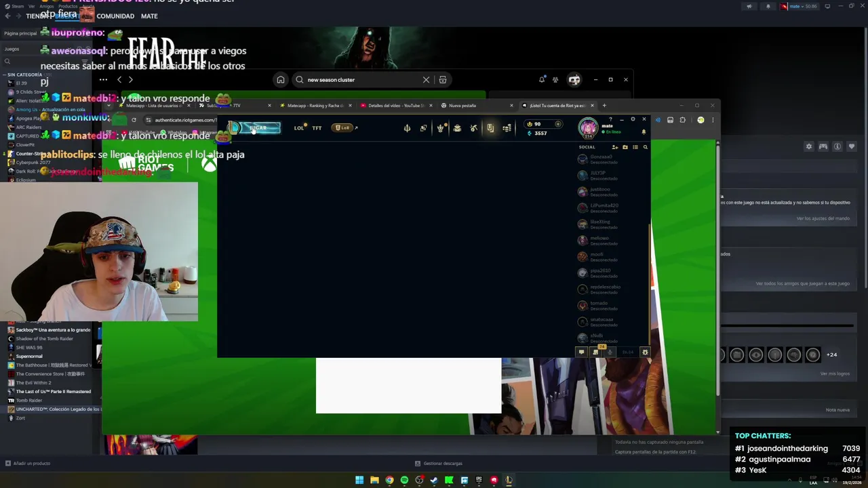Select friend meliowo in friends list
Viewport: 868px width, 488px height.
tap(612, 241)
